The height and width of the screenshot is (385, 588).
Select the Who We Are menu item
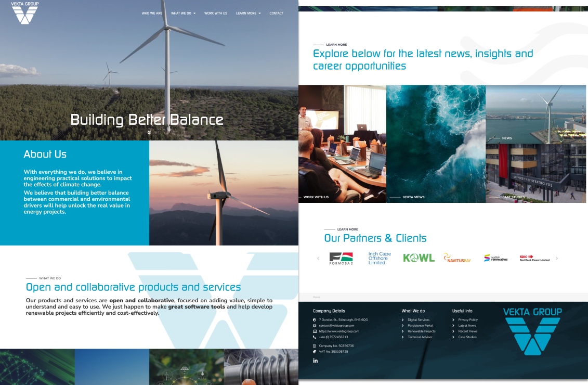click(151, 13)
